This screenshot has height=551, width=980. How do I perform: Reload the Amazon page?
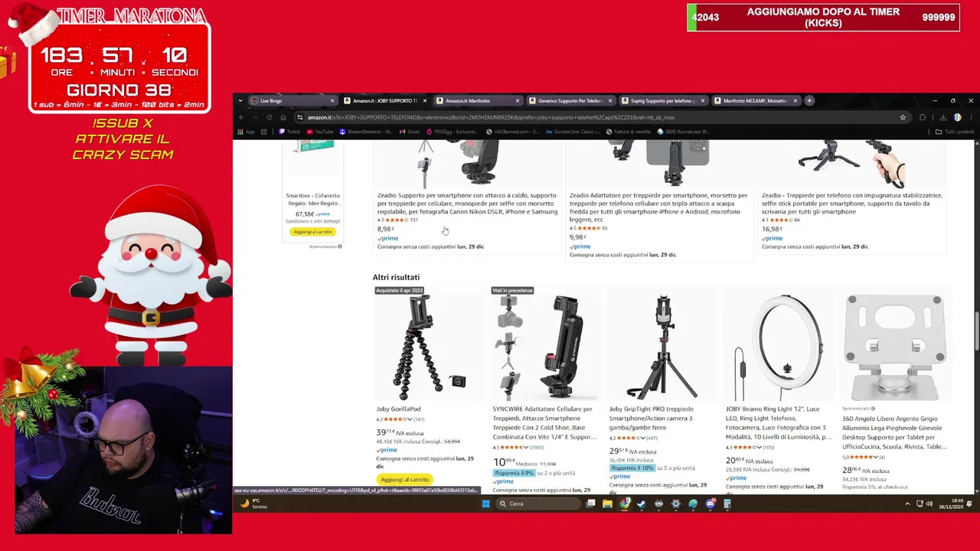(269, 117)
